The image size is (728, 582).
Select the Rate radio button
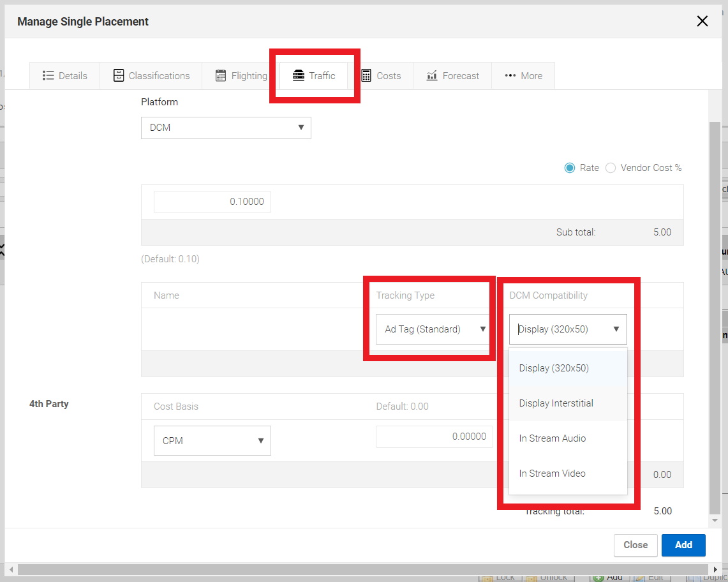click(x=570, y=168)
